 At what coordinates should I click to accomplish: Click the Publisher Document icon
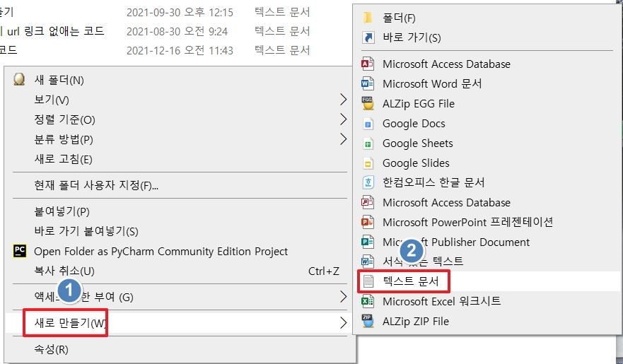[368, 242]
